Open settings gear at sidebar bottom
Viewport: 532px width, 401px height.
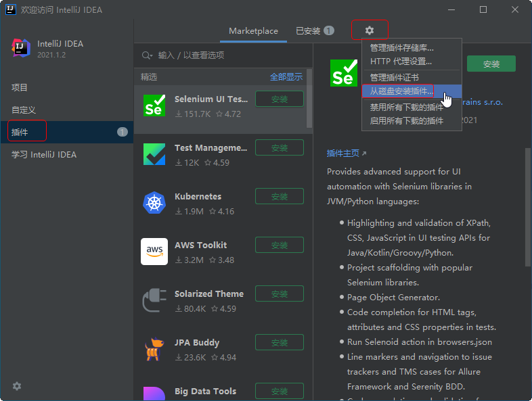(x=17, y=386)
